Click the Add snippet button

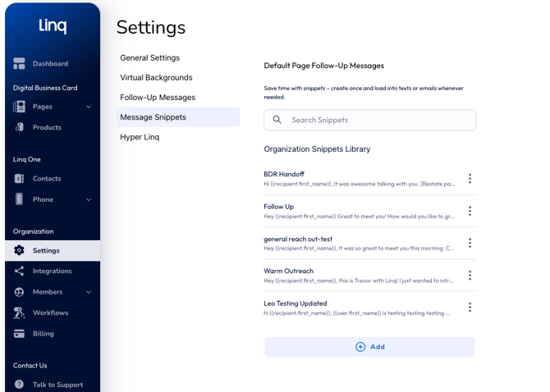[x=369, y=347]
